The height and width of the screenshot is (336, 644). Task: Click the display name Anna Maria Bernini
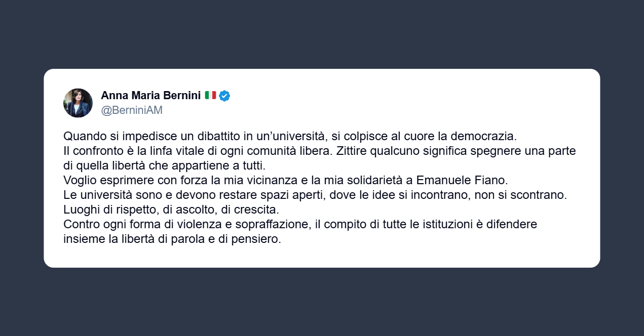(x=151, y=96)
